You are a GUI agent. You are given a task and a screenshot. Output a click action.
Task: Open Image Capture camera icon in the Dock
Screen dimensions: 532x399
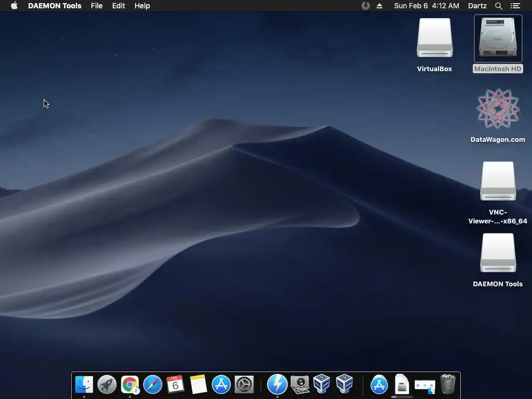[300, 384]
